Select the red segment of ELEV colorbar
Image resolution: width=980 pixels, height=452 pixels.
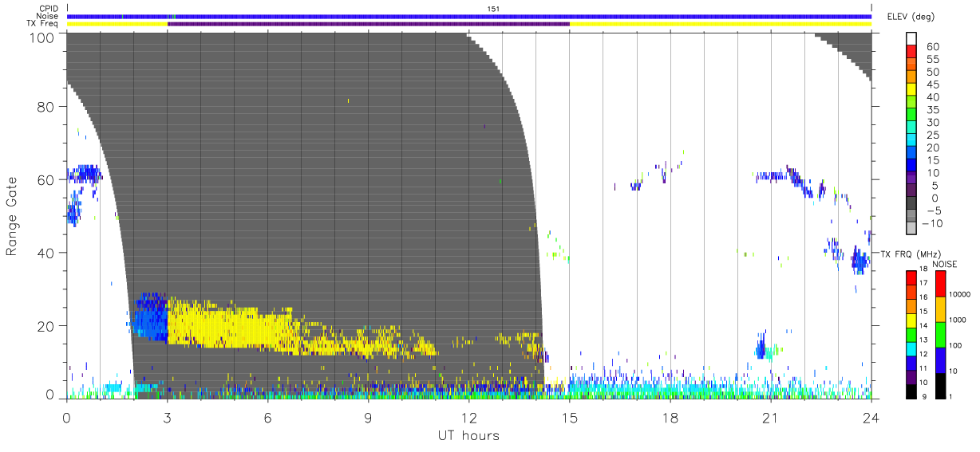tap(912, 52)
